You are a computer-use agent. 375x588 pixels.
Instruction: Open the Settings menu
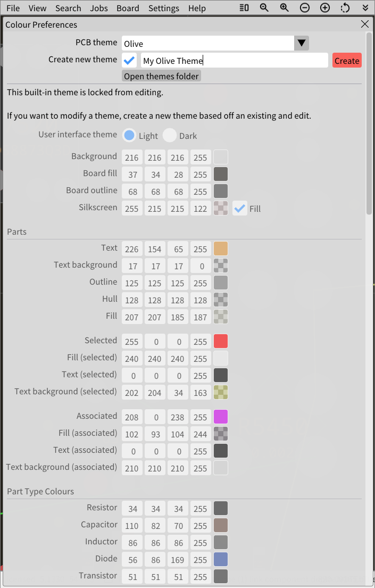[163, 8]
